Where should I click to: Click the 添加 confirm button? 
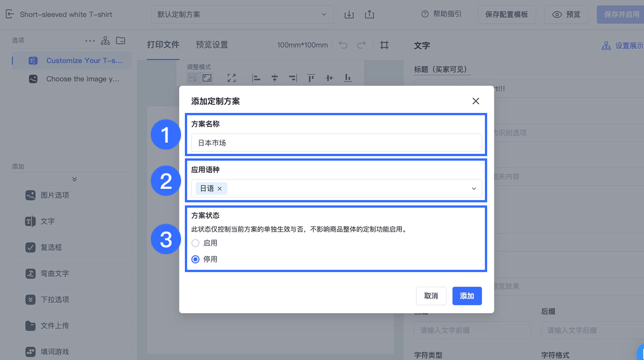click(467, 296)
